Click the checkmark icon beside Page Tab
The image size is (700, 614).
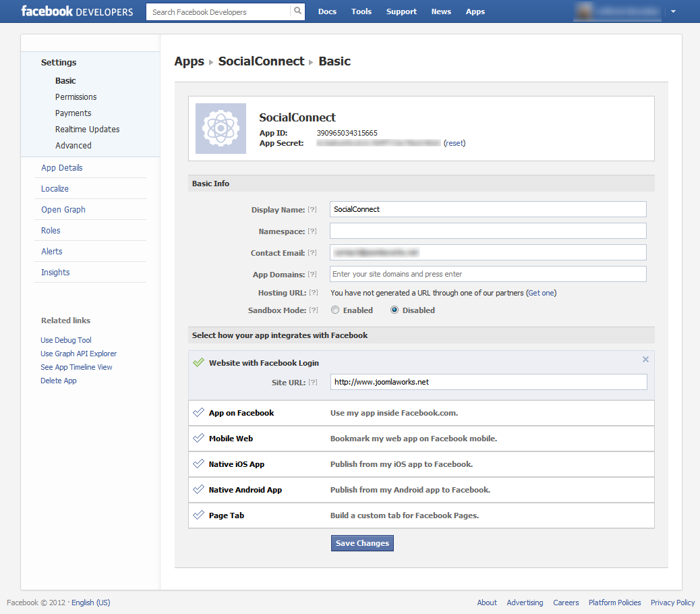pyautogui.click(x=199, y=514)
